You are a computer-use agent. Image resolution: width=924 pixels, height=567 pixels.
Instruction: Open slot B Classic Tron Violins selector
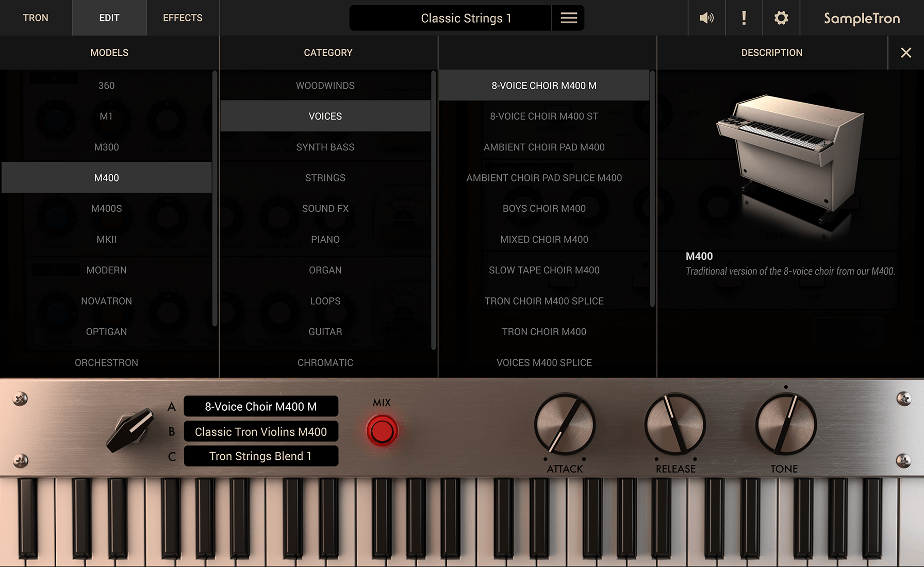261,431
